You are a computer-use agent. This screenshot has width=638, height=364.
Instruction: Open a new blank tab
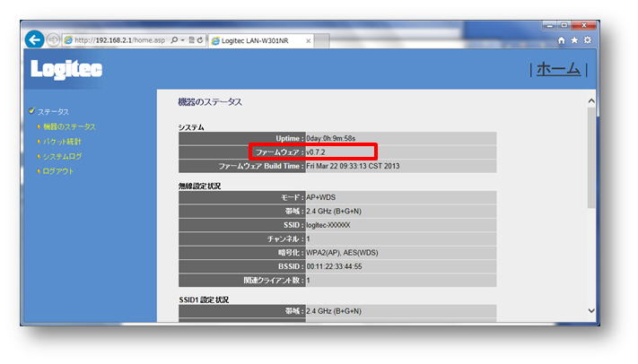(322, 40)
